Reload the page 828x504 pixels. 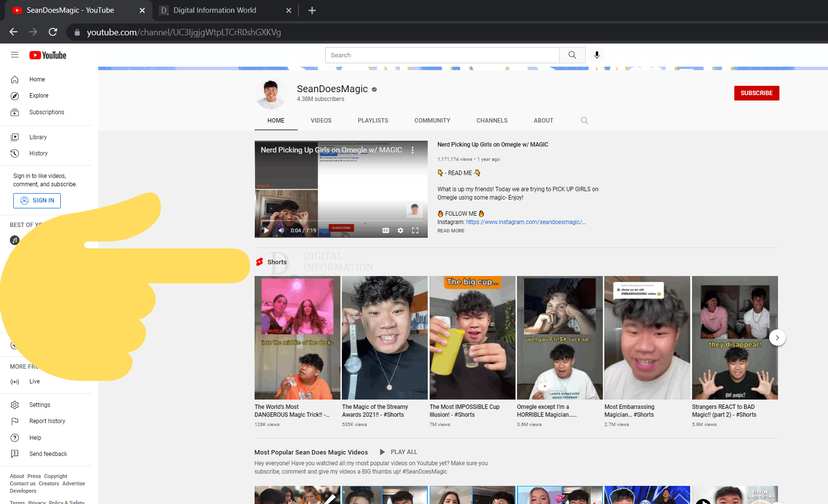tap(53, 32)
